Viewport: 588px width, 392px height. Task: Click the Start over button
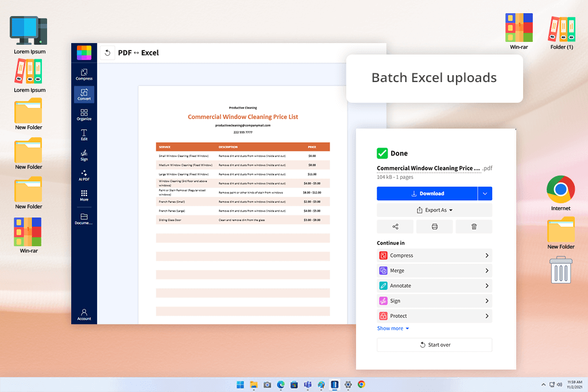[435, 345]
